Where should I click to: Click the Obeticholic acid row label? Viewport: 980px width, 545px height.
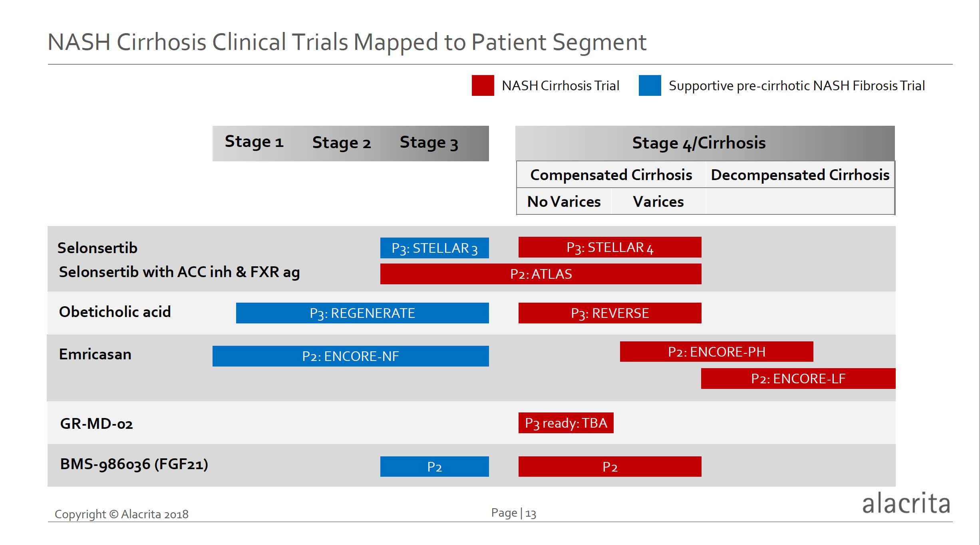coord(115,312)
